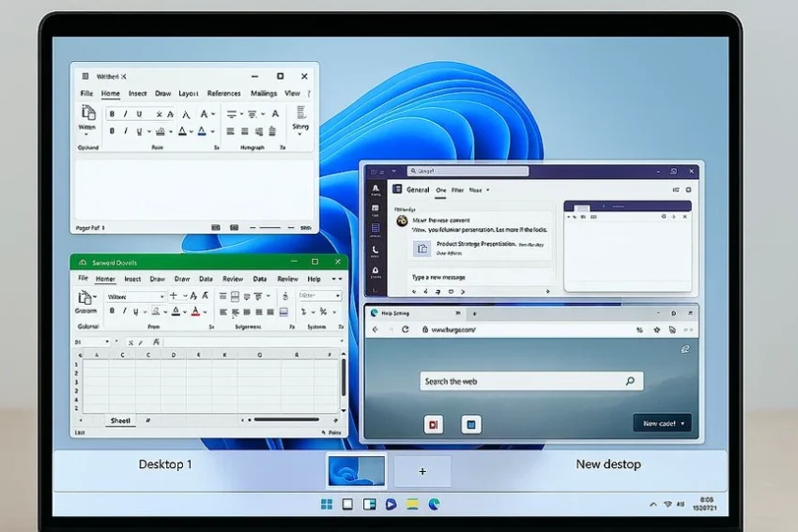Click the Italic button in Excel
Screen dimensions: 798x532
124,312
